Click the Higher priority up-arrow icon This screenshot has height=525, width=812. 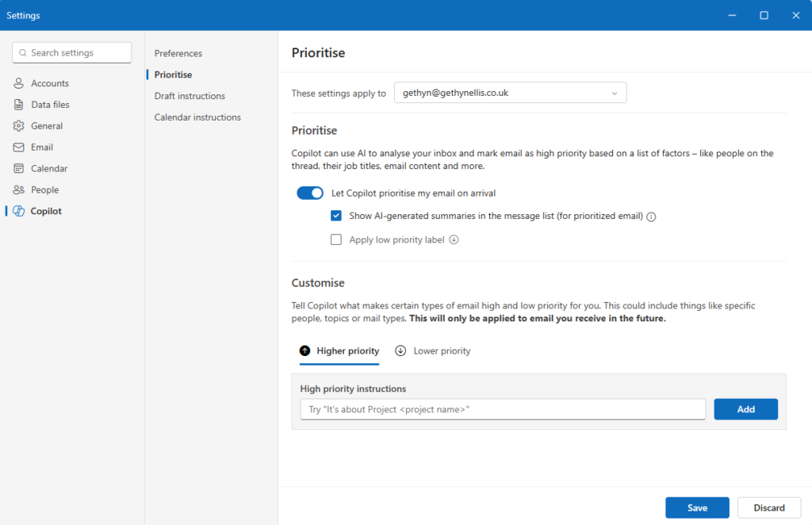[x=305, y=351]
